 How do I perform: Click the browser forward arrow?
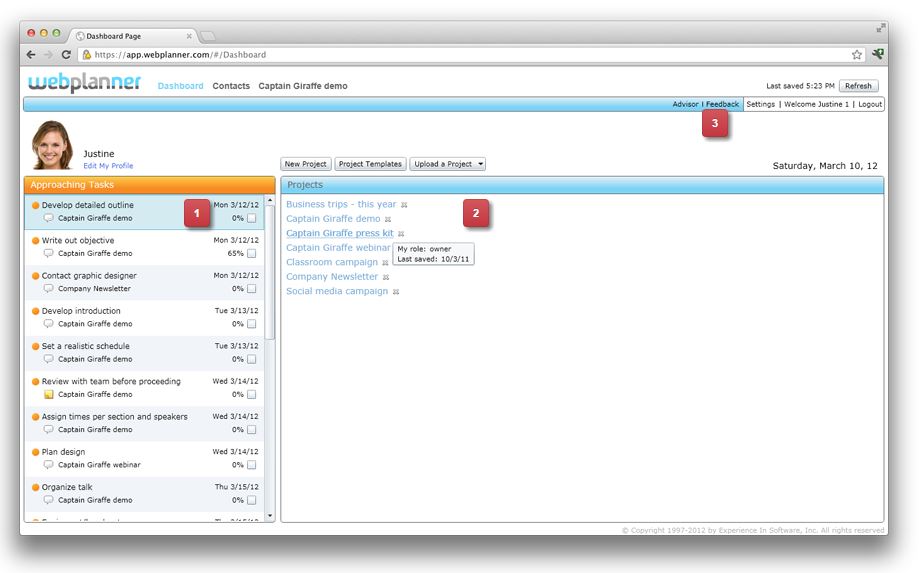pos(48,54)
